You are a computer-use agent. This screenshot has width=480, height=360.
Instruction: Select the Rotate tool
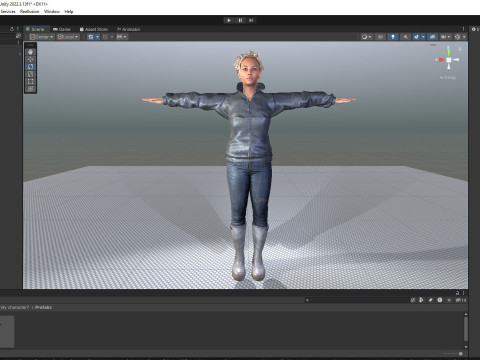click(x=30, y=67)
